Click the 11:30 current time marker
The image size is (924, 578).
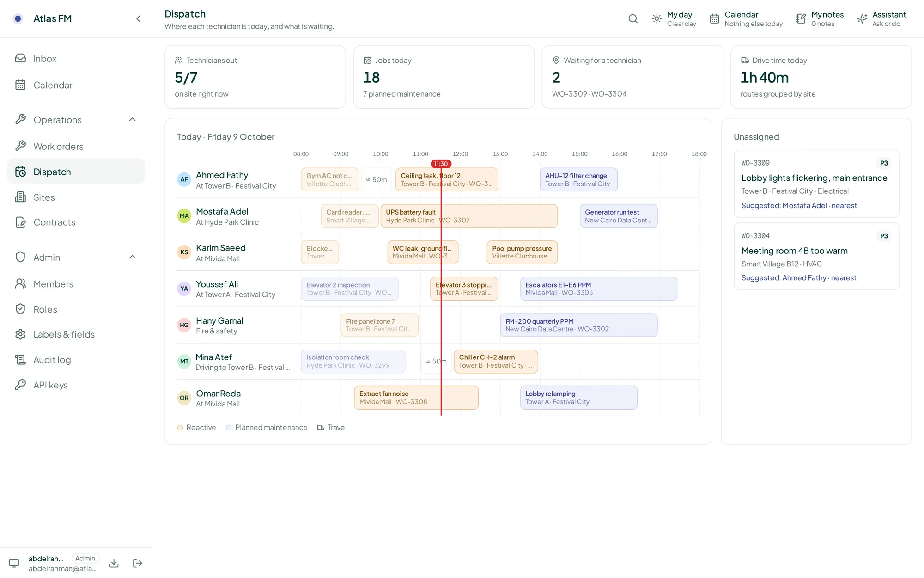pyautogui.click(x=441, y=164)
